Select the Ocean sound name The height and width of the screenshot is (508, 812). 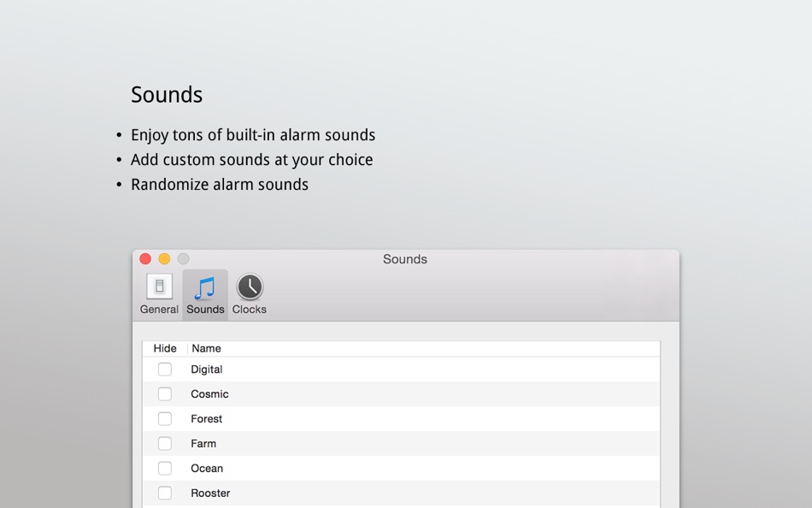click(207, 469)
